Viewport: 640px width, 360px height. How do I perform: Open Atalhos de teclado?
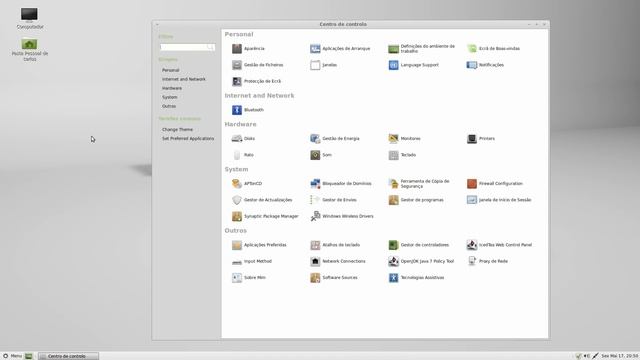coord(335,244)
